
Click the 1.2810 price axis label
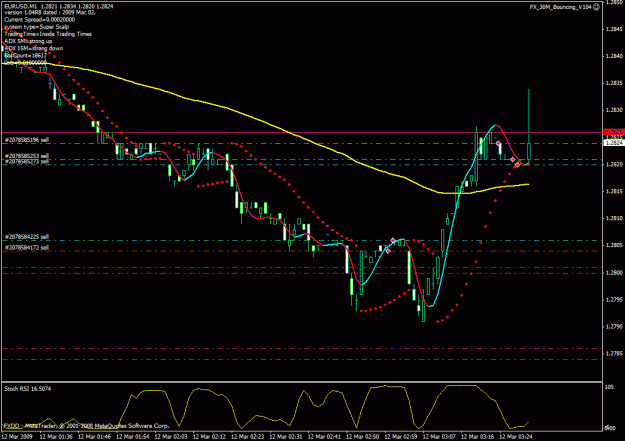pyautogui.click(x=613, y=219)
